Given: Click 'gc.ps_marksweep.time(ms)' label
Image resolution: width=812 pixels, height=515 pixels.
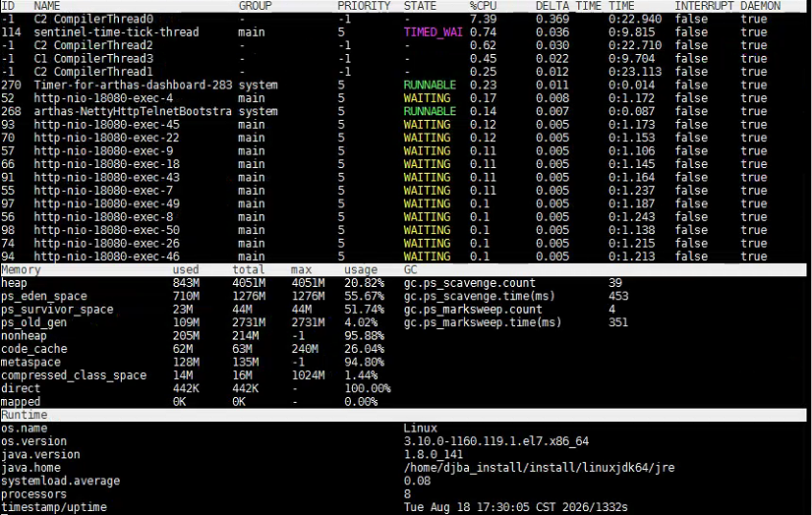Looking at the screenshot, I should click(x=483, y=322).
